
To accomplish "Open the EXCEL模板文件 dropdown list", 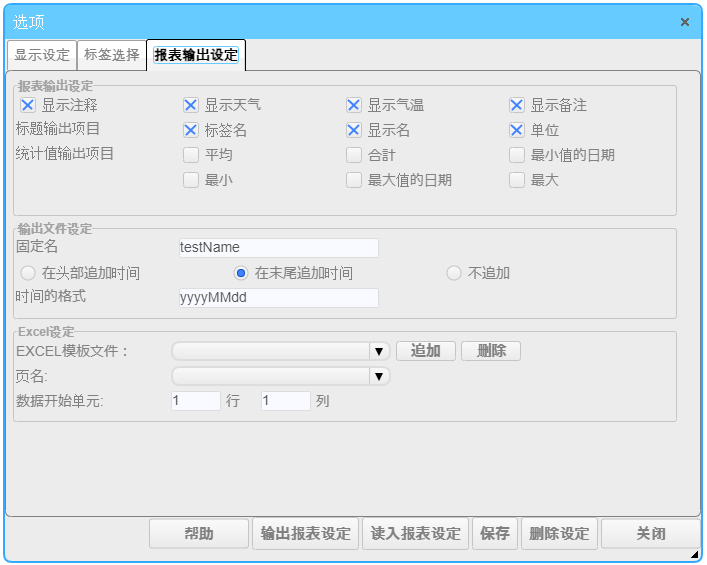I will (379, 351).
